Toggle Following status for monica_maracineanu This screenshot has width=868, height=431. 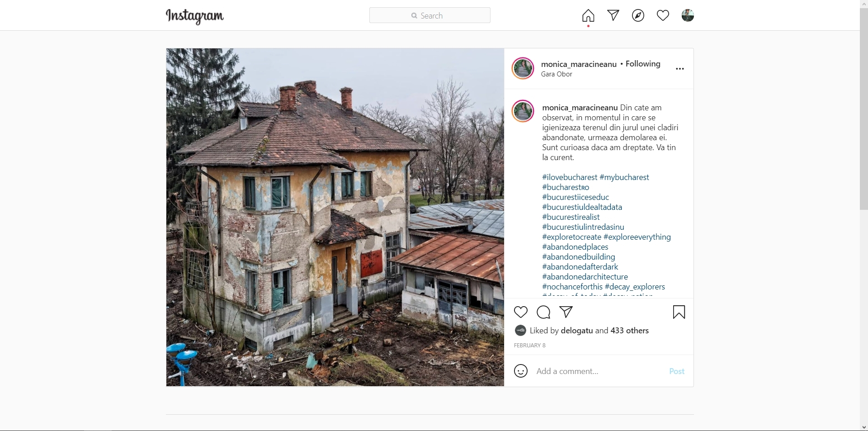click(x=643, y=64)
